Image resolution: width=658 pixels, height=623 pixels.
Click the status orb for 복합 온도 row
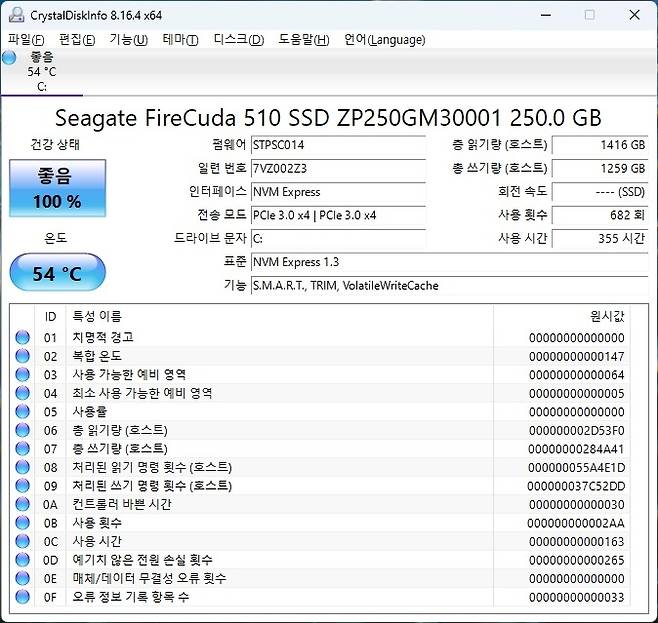(x=22, y=356)
